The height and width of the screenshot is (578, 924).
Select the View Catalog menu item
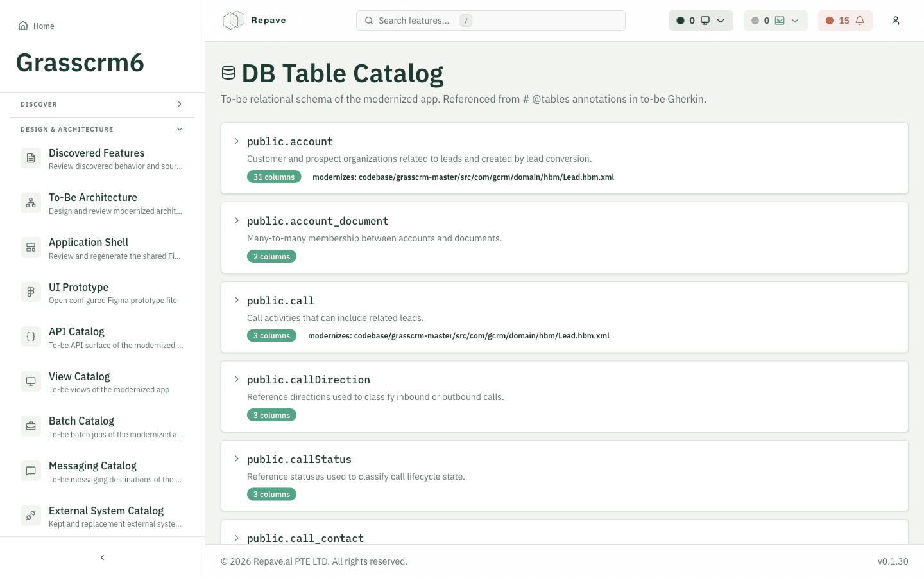(102, 382)
